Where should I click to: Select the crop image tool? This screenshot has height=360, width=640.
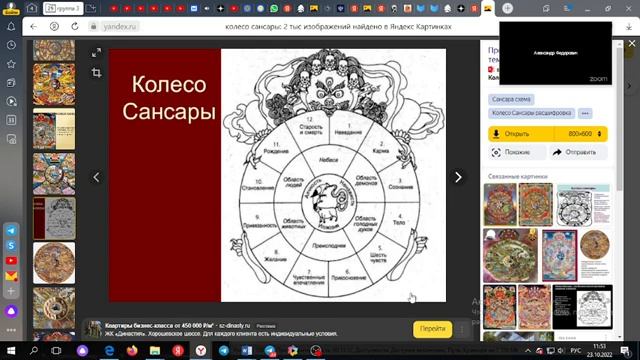point(96,73)
